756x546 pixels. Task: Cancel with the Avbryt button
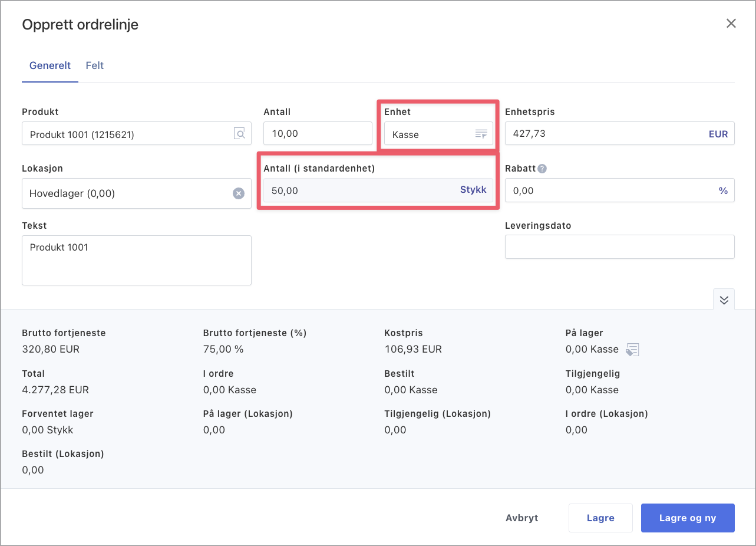pyautogui.click(x=521, y=518)
